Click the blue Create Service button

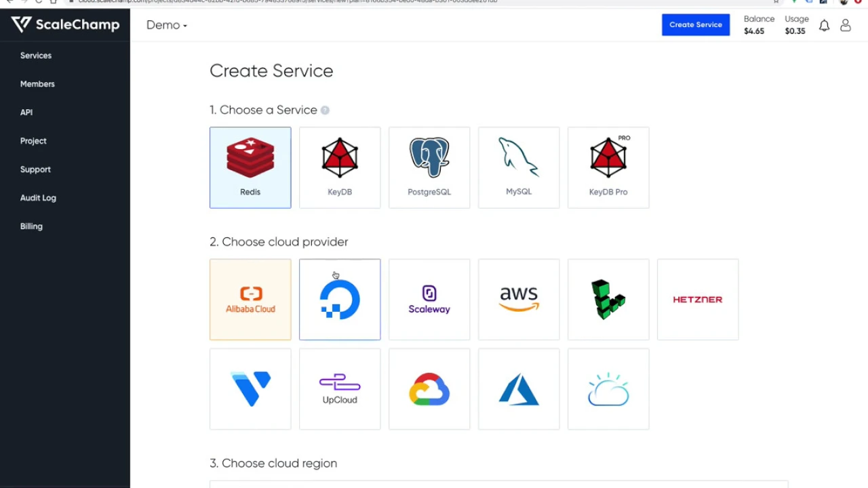pos(696,25)
